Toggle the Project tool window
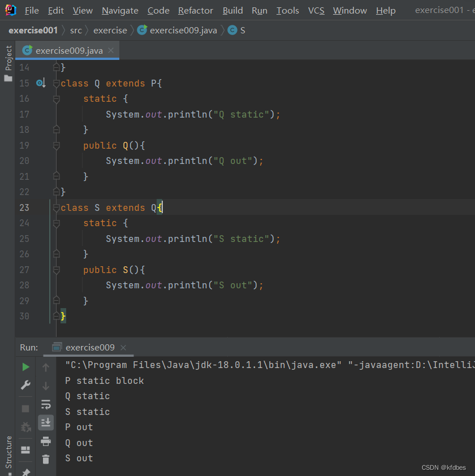Image resolution: width=475 pixels, height=476 pixels. pos(8,62)
